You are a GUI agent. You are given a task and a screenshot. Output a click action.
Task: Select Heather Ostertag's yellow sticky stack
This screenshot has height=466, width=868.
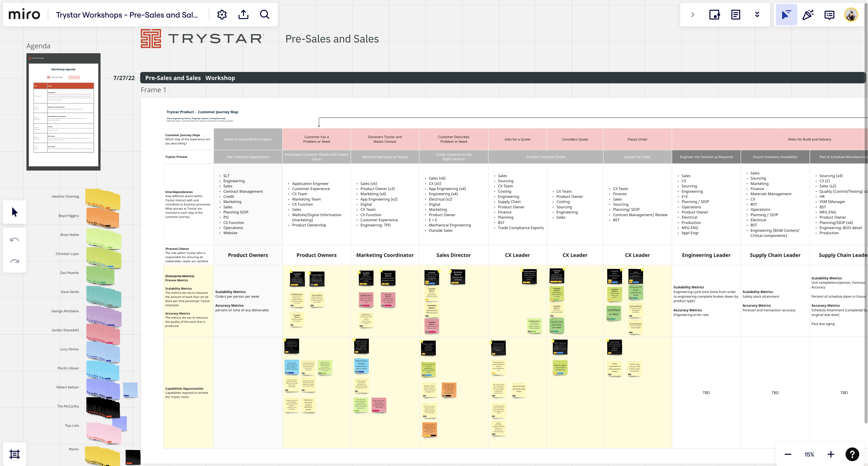[x=103, y=199]
